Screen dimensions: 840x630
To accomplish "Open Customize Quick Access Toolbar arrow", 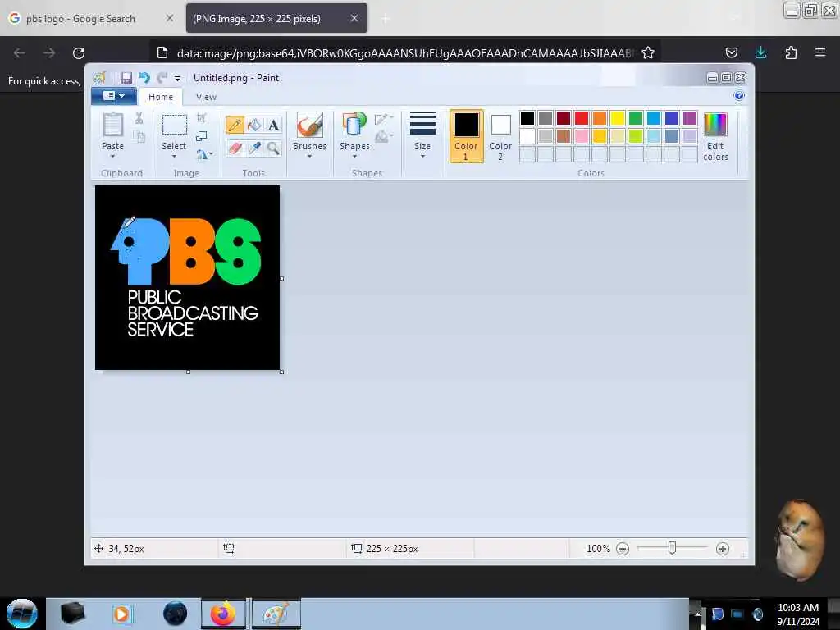I will [x=177, y=79].
